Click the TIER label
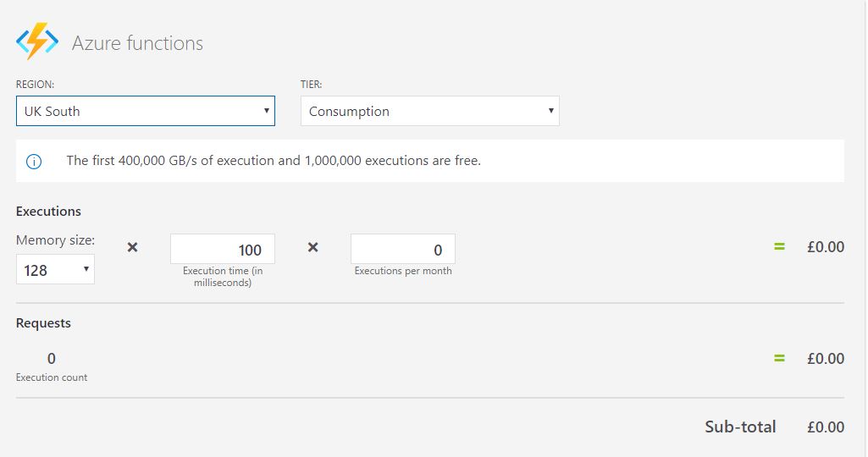 pyautogui.click(x=311, y=84)
